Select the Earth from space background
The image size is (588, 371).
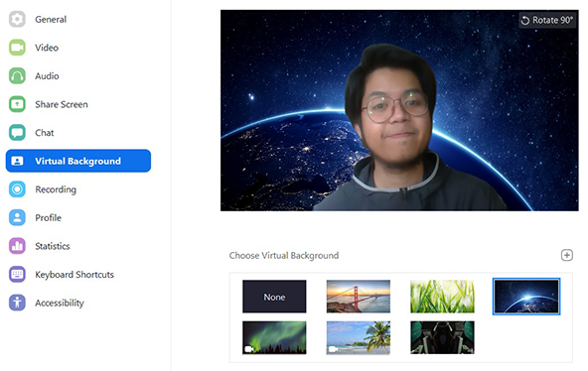point(526,297)
